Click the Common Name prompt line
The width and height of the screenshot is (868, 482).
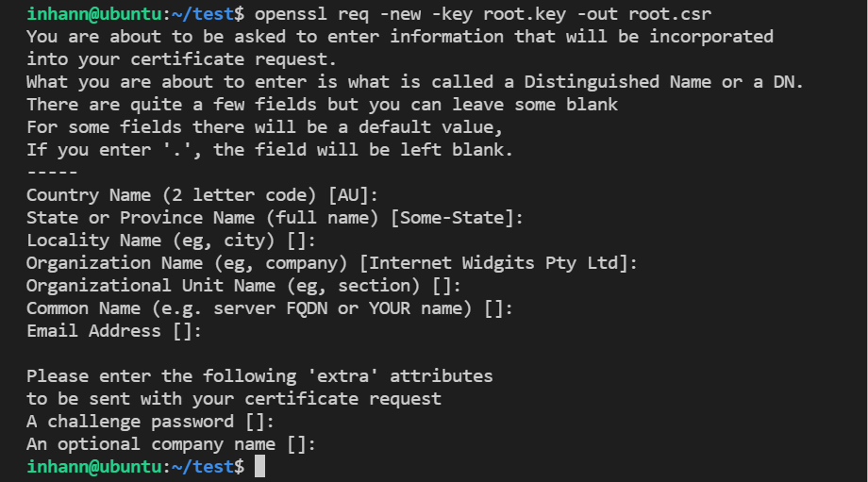270,308
